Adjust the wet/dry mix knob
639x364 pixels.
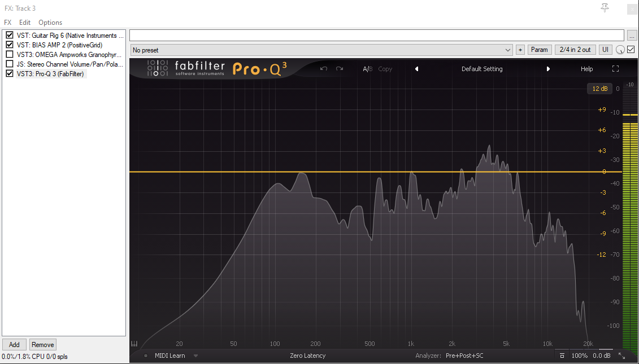tap(620, 50)
